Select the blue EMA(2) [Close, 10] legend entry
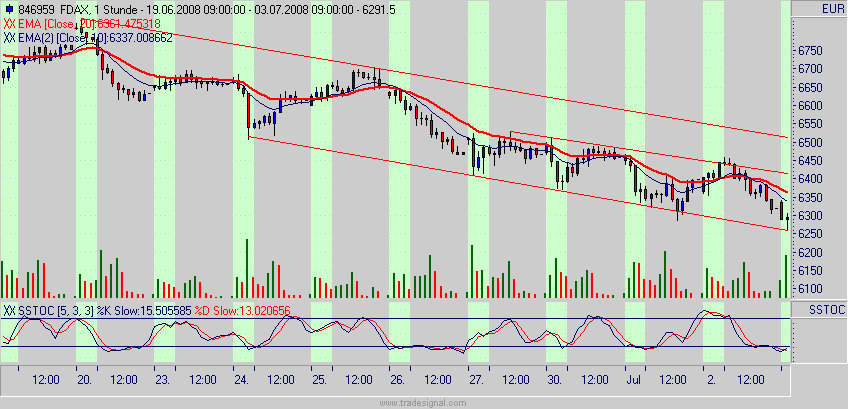This screenshot has width=848, height=409. (95, 37)
